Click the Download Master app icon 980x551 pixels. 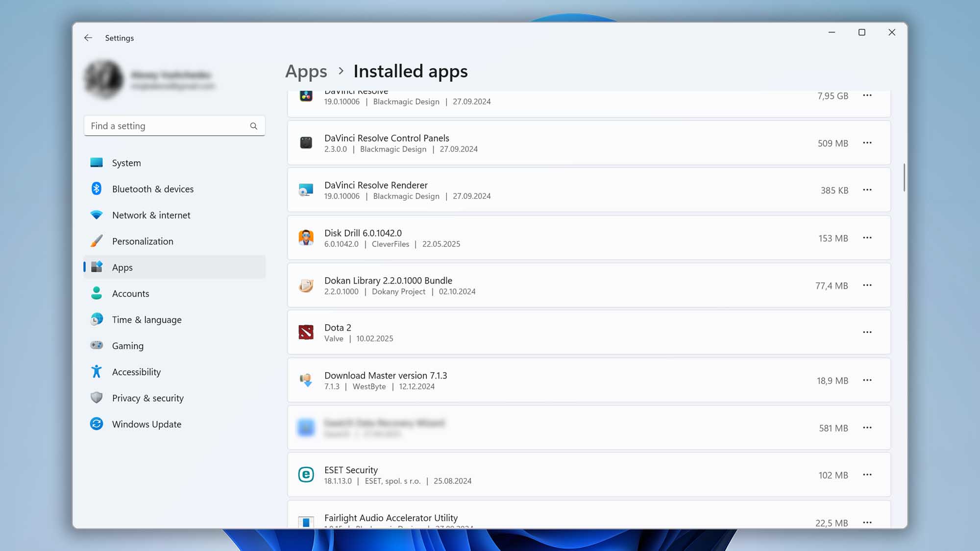coord(306,380)
